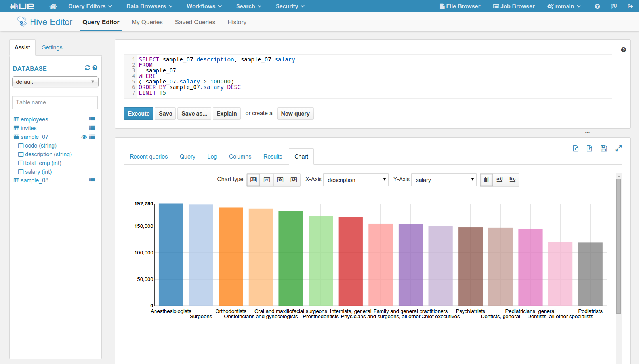Click the help icon in query editor
639x364 pixels.
(x=623, y=50)
